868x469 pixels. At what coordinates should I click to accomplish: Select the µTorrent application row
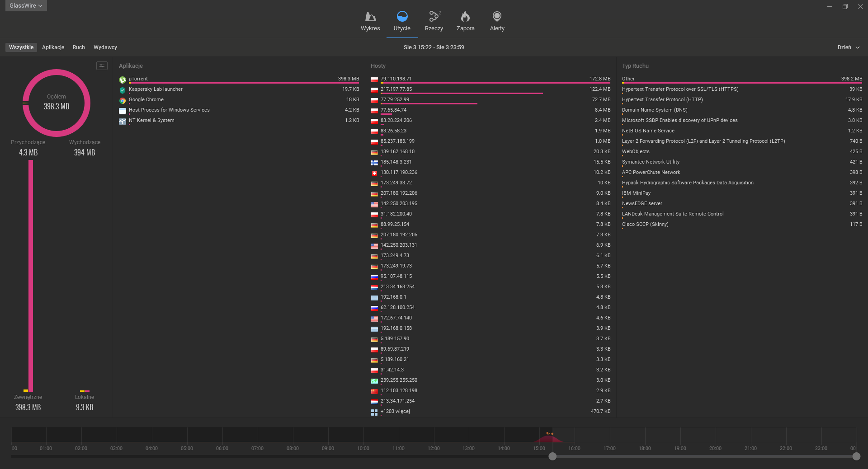pyautogui.click(x=239, y=79)
